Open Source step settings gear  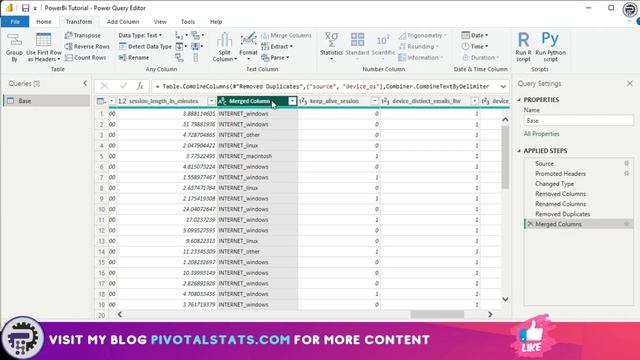[627, 163]
